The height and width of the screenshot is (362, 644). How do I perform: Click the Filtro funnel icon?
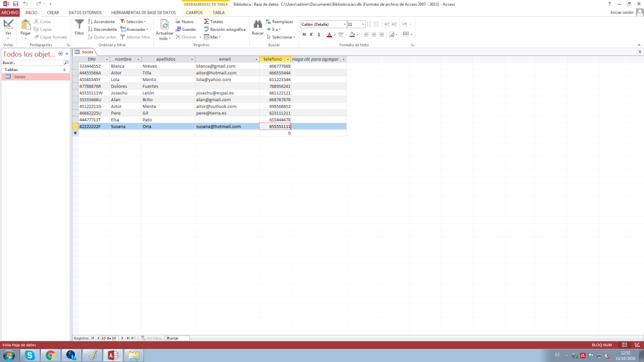[x=79, y=25]
